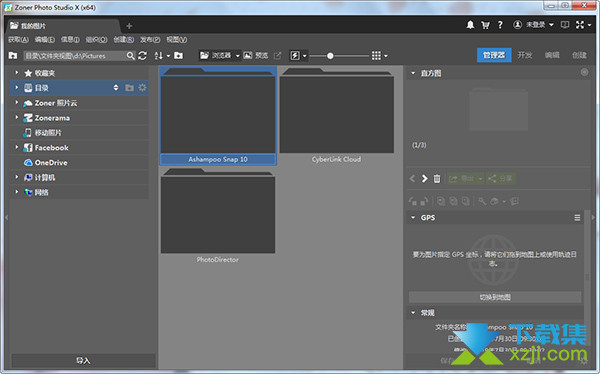Viewport: 600px width, 374px height.
Task: Switch to the 管理器 module tab
Action: coord(494,55)
